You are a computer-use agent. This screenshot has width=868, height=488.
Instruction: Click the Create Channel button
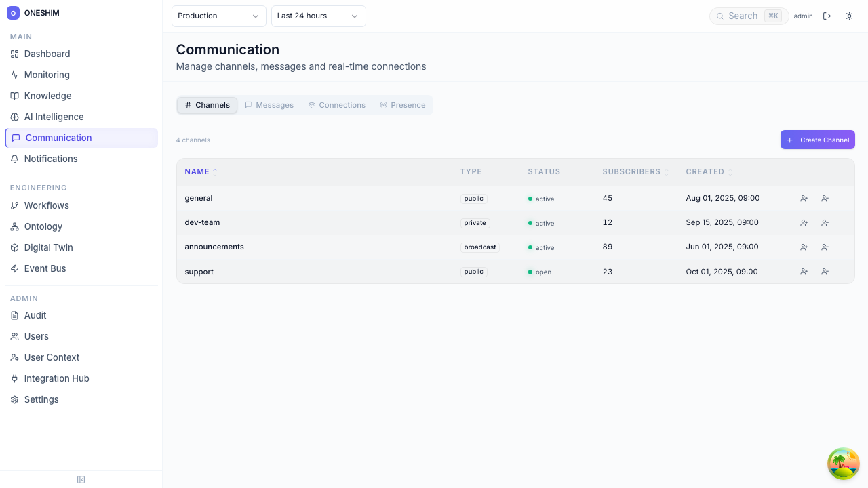pos(817,140)
